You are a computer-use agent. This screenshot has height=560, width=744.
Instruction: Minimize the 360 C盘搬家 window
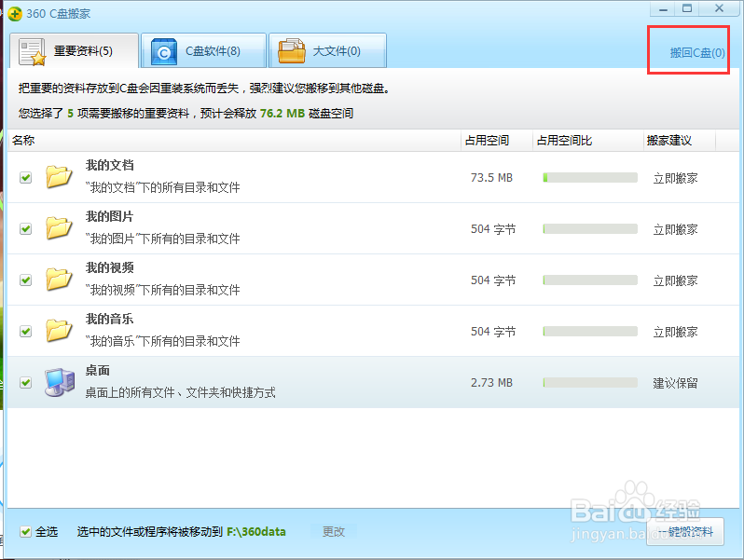(663, 9)
